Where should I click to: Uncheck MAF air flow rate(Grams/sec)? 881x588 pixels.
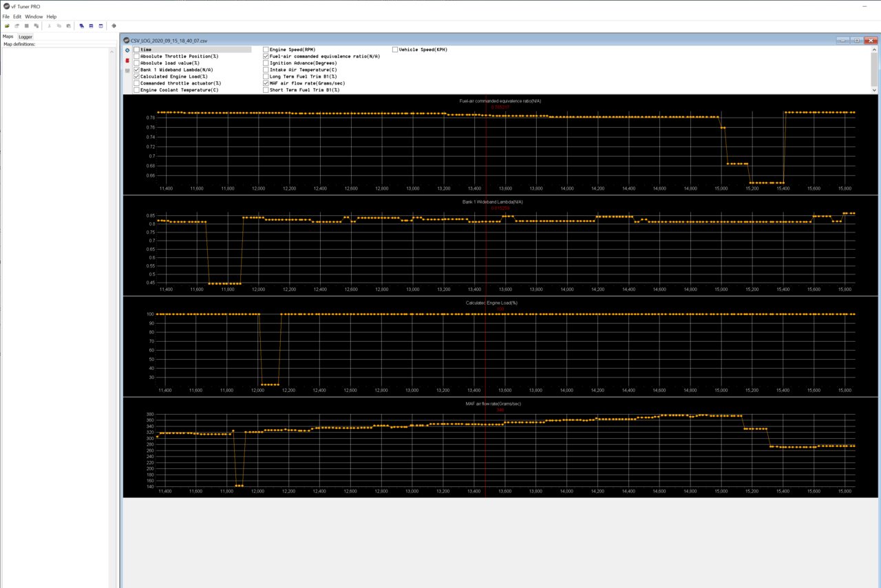coord(266,83)
